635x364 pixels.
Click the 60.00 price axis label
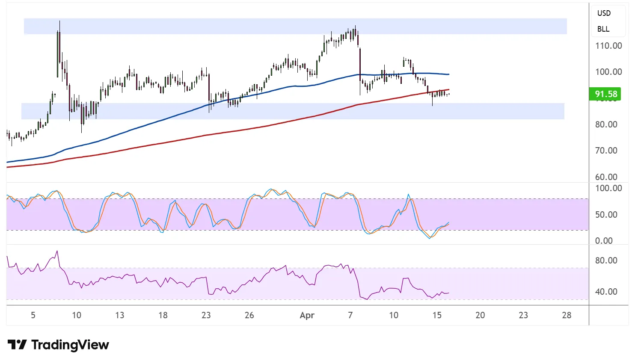(606, 177)
